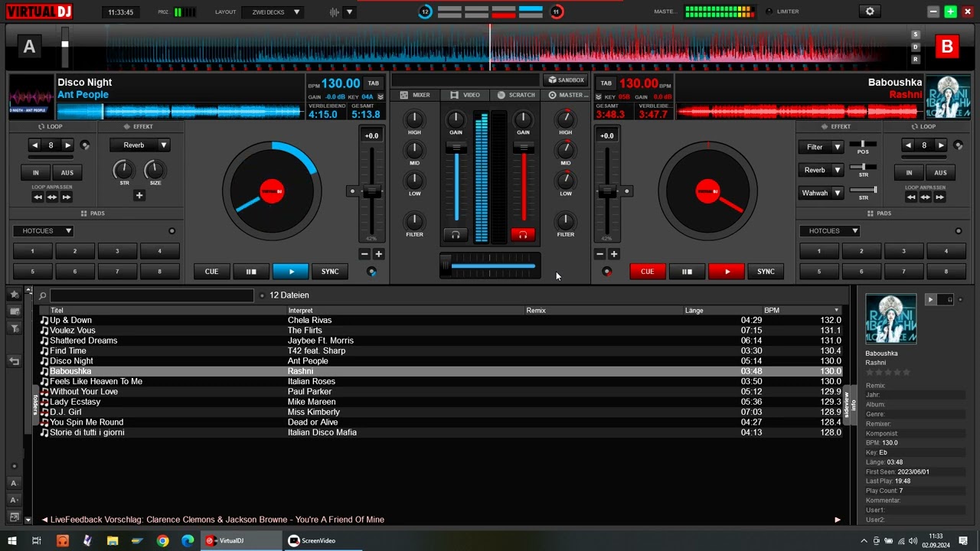Screen dimensions: 980x551
Task: Toggle deck B record/master tempo button
Action: pyautogui.click(x=607, y=272)
